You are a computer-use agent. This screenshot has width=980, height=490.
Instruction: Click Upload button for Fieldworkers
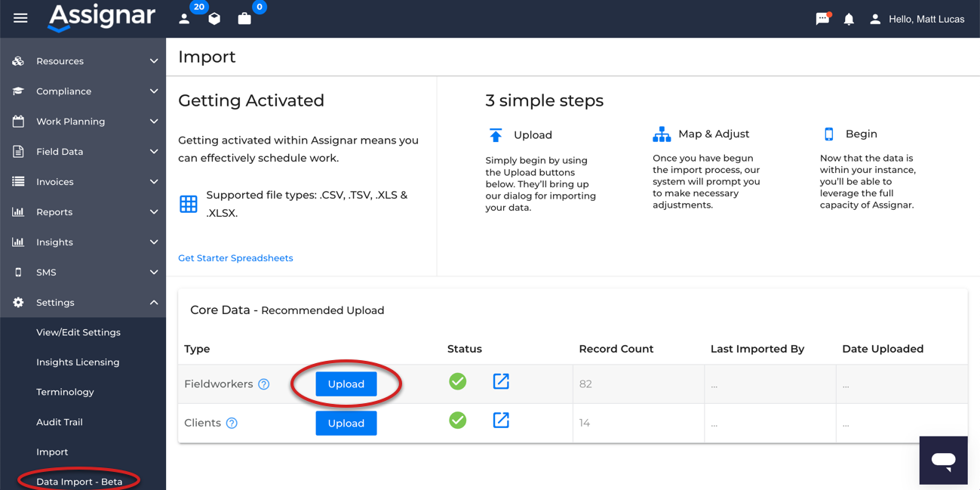click(x=346, y=384)
